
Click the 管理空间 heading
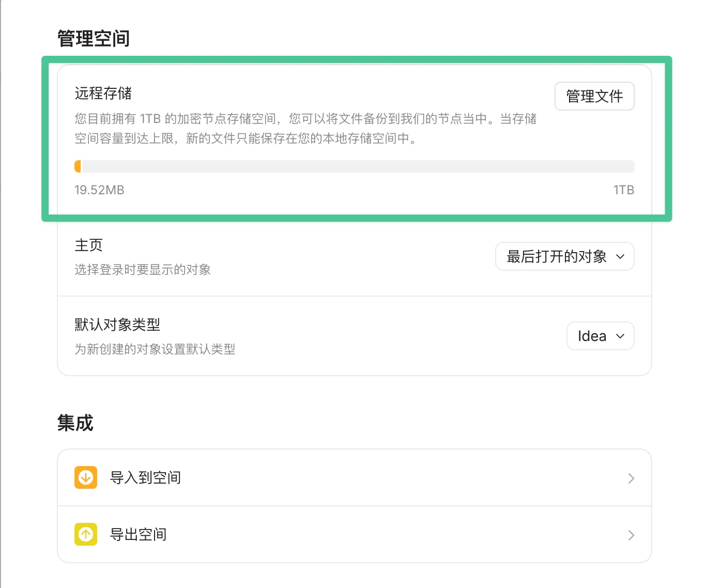(x=94, y=39)
